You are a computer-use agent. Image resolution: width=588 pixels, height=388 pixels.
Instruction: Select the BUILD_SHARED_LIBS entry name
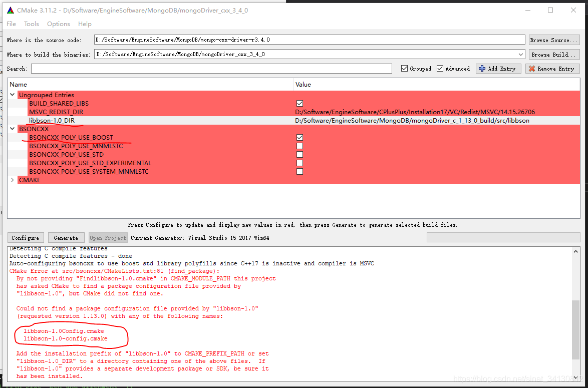[59, 104]
